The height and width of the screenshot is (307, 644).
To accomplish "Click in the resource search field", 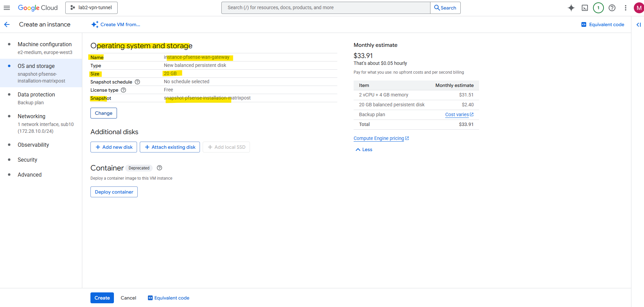I will [x=326, y=8].
